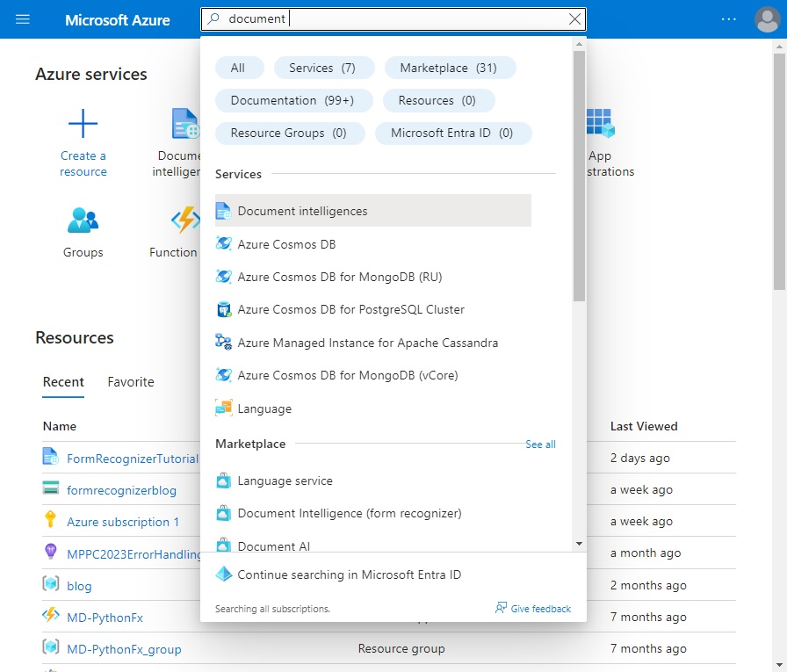Click the Create a resource plus icon
This screenshot has width=787, height=672.
tap(83, 124)
